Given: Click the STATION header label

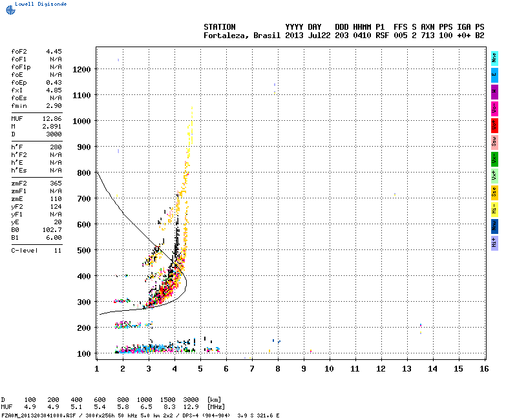Looking at the screenshot, I should pyautogui.click(x=220, y=27).
